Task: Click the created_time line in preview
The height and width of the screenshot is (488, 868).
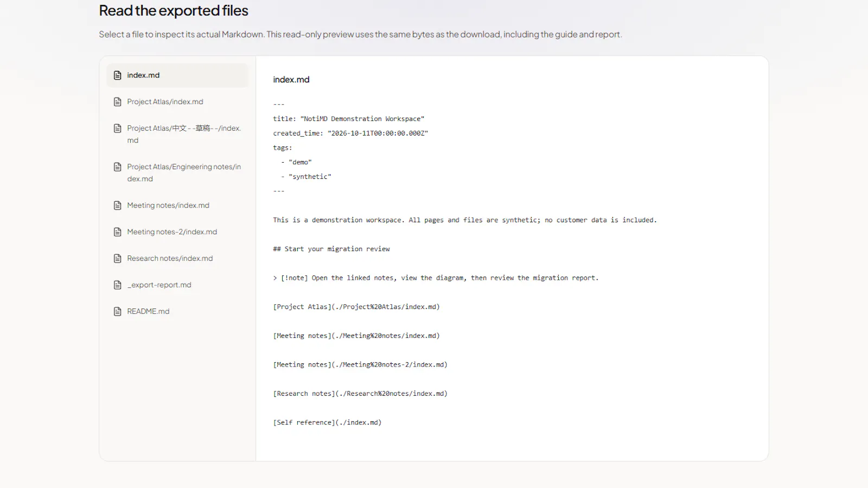Action: coord(350,133)
